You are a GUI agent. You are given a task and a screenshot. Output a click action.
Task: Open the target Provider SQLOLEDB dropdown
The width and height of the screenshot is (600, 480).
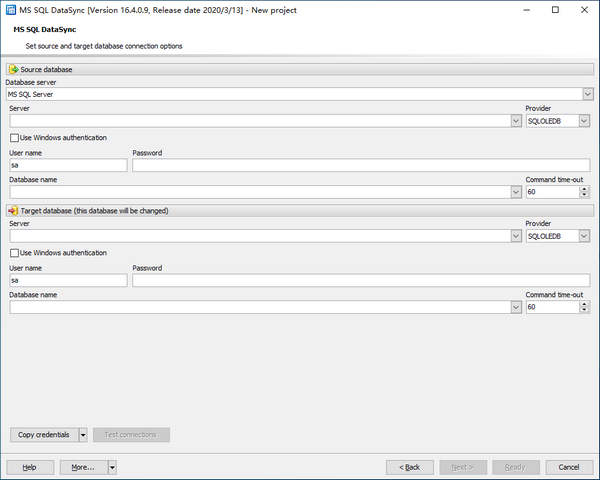584,237
